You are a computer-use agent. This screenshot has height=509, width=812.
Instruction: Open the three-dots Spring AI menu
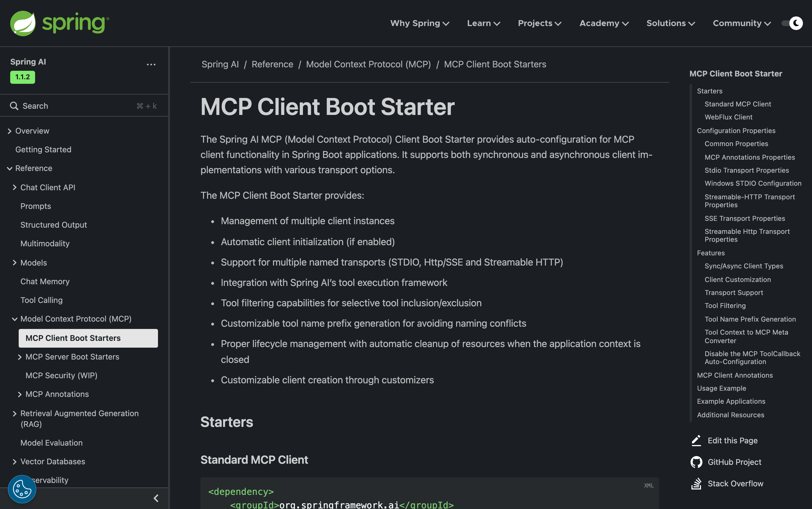[x=151, y=64]
